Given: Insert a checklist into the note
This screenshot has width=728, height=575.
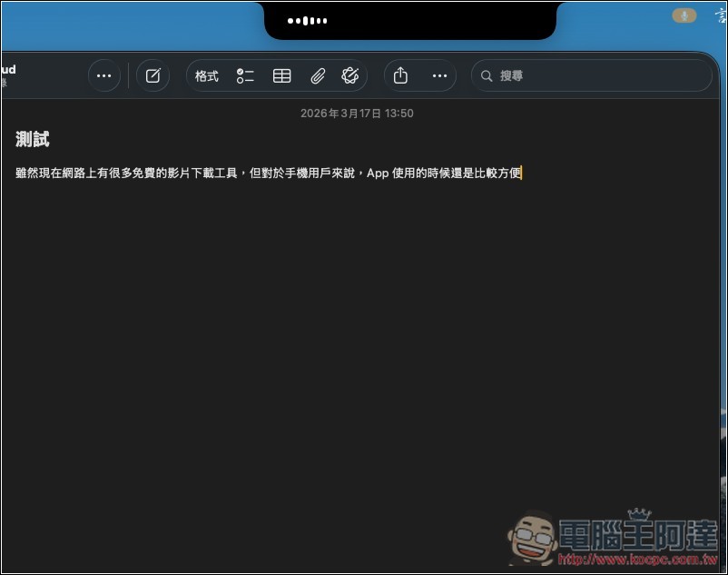Looking at the screenshot, I should click(245, 75).
